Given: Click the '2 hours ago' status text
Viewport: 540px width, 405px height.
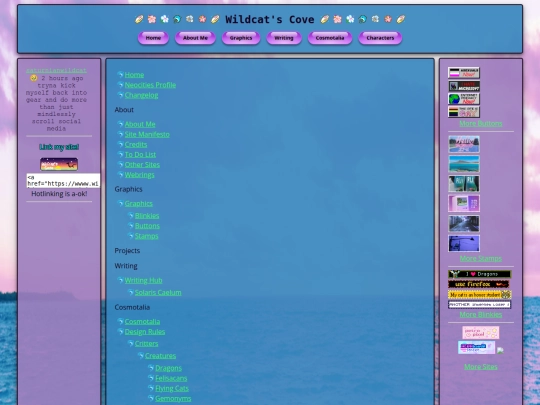Looking at the screenshot, I should coord(62,78).
